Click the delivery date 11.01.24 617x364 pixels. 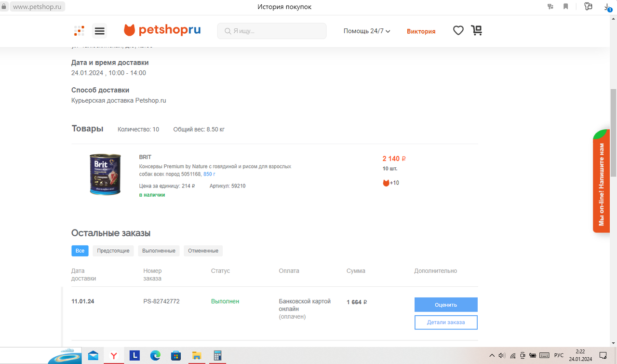[83, 301]
